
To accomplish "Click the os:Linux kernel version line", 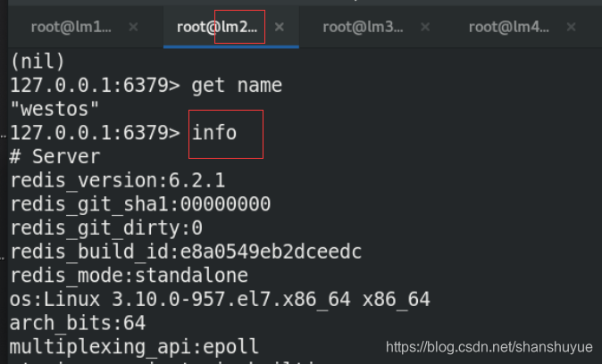I will point(220,299).
